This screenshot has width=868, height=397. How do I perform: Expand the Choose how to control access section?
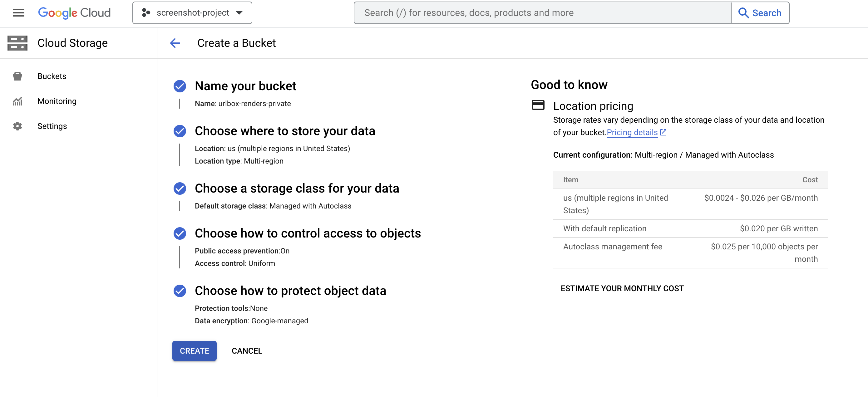pos(307,233)
